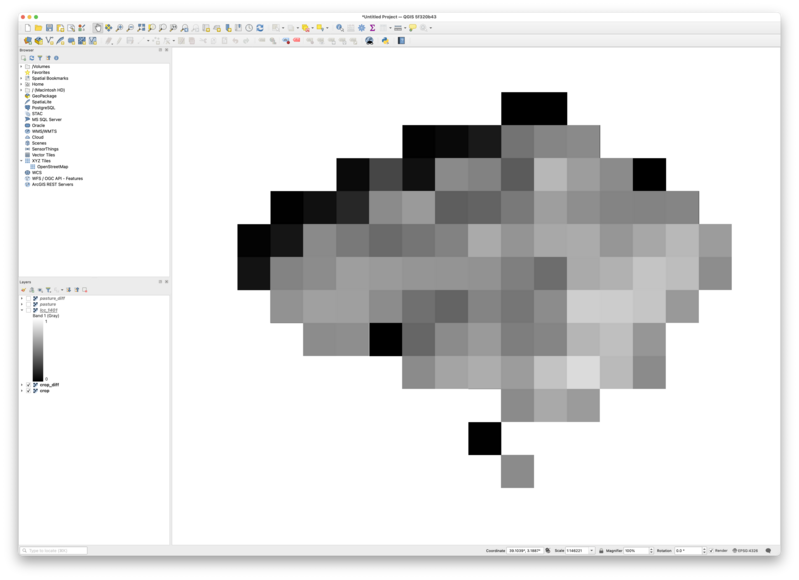Click "Band 1 (Gray)" legend label
799x580 pixels.
pos(46,315)
